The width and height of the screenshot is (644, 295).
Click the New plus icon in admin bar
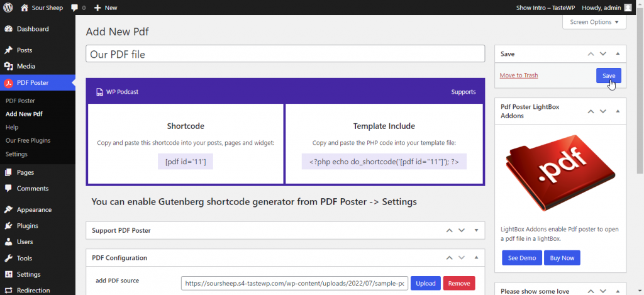point(97,8)
